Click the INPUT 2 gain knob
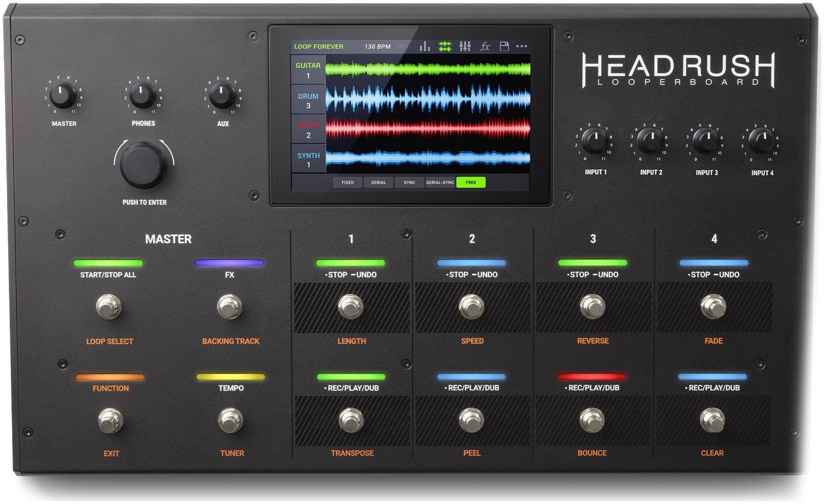This screenshot has height=504, width=824. pyautogui.click(x=650, y=140)
